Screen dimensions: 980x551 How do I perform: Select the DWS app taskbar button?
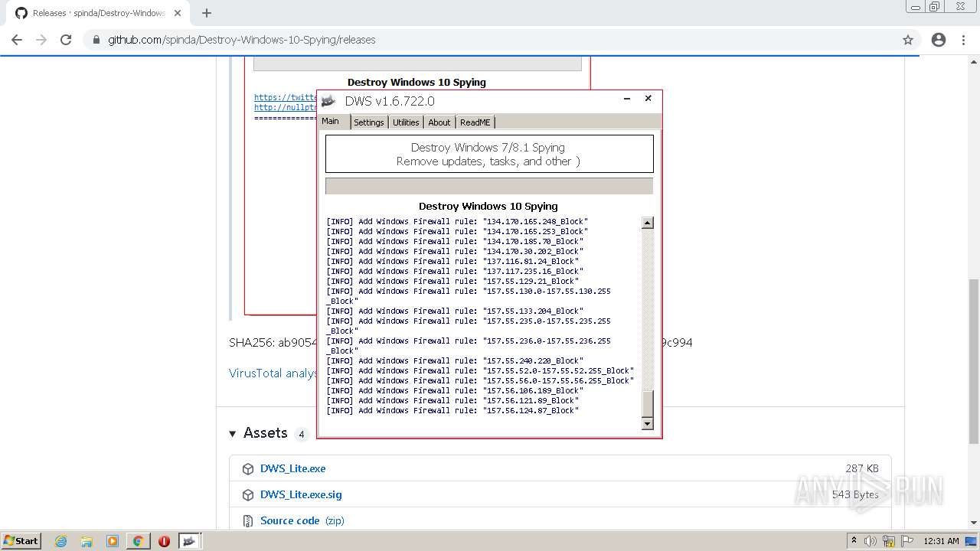pyautogui.click(x=190, y=541)
